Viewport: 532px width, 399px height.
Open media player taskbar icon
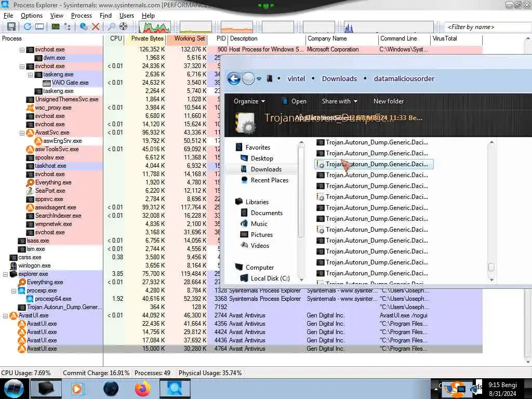pos(77,389)
